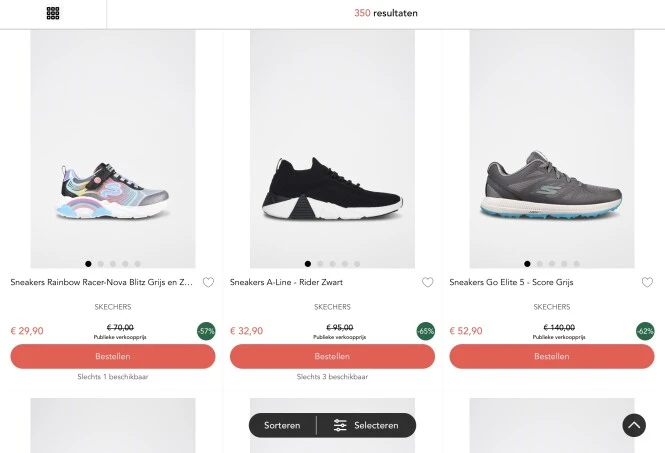Image resolution: width=665 pixels, height=453 pixels.
Task: Heart the Go Elite 5 sneakers
Action: tap(647, 282)
